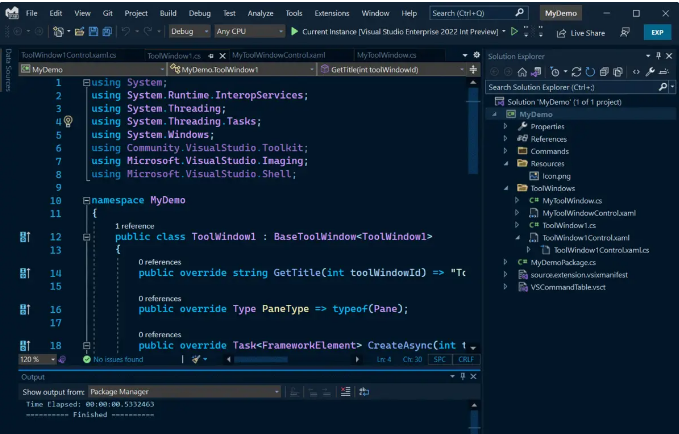The image size is (679, 434).
Task: Click inheritance margin icon on line 16
Action: 25,309
